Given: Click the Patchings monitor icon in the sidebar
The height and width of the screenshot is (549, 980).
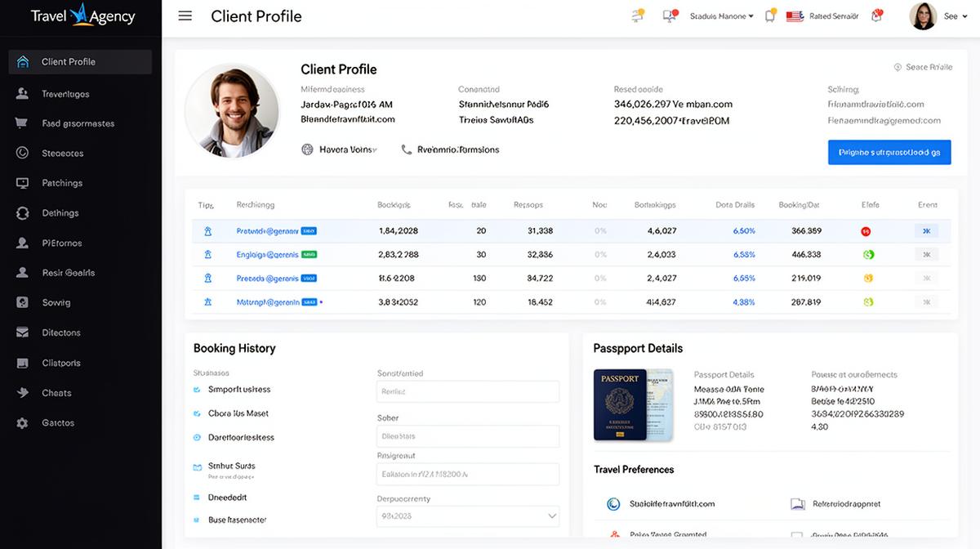Looking at the screenshot, I should pos(22,182).
